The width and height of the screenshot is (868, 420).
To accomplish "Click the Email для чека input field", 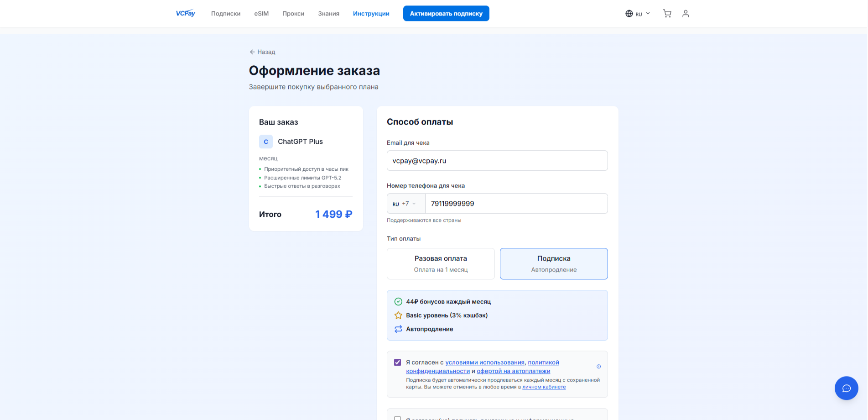I will point(497,161).
